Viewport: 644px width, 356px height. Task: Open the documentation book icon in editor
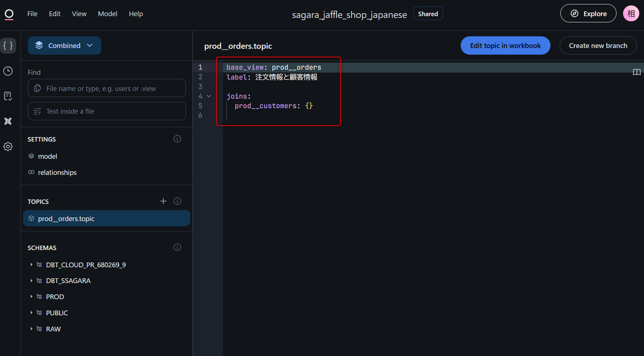point(637,72)
